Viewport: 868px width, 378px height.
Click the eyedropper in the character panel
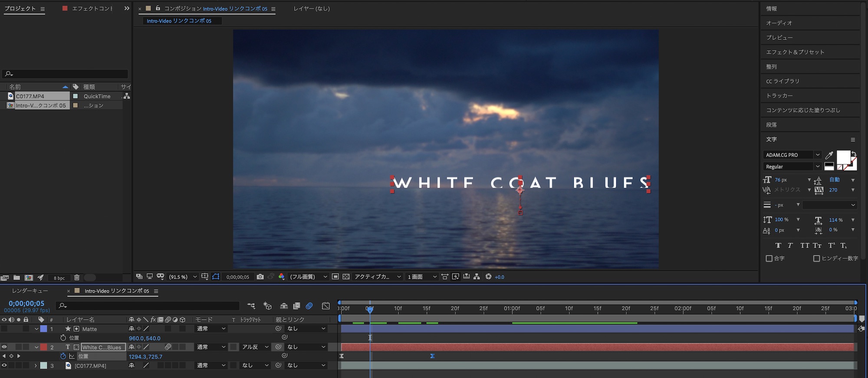point(829,155)
